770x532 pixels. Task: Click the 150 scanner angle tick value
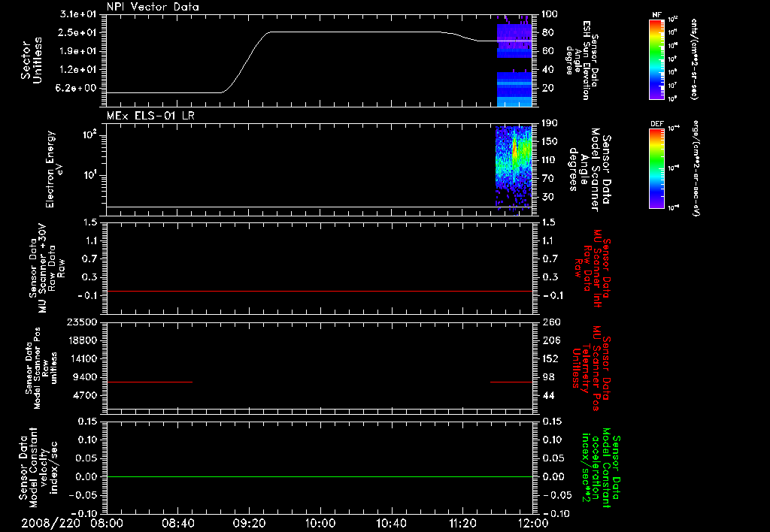click(550, 141)
